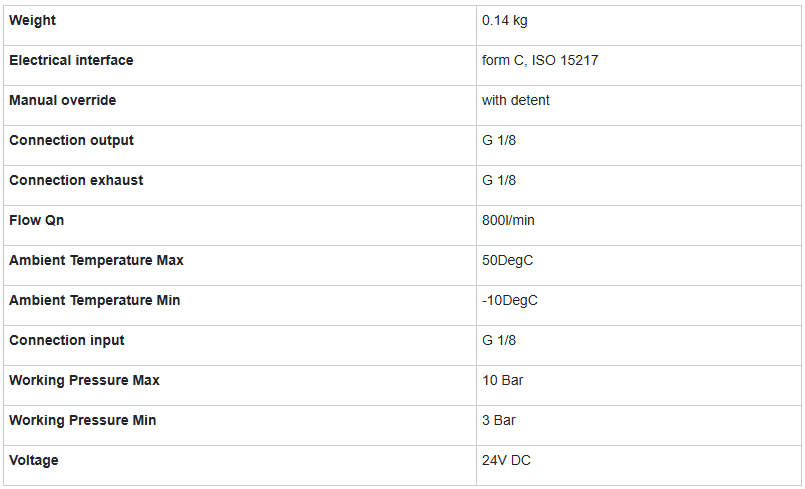This screenshot has height=489, width=805.
Task: Select the 24V DC voltage value
Action: 507,460
